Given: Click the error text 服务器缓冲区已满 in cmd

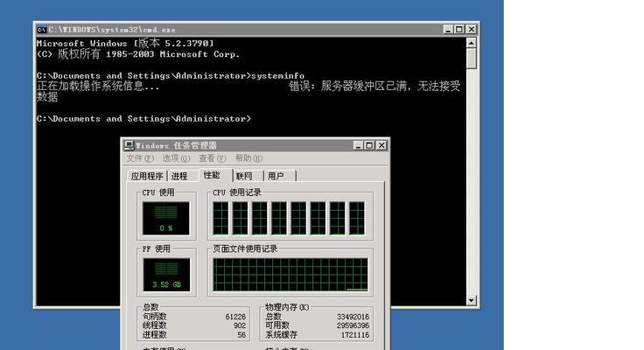Looking at the screenshot, I should tap(364, 86).
